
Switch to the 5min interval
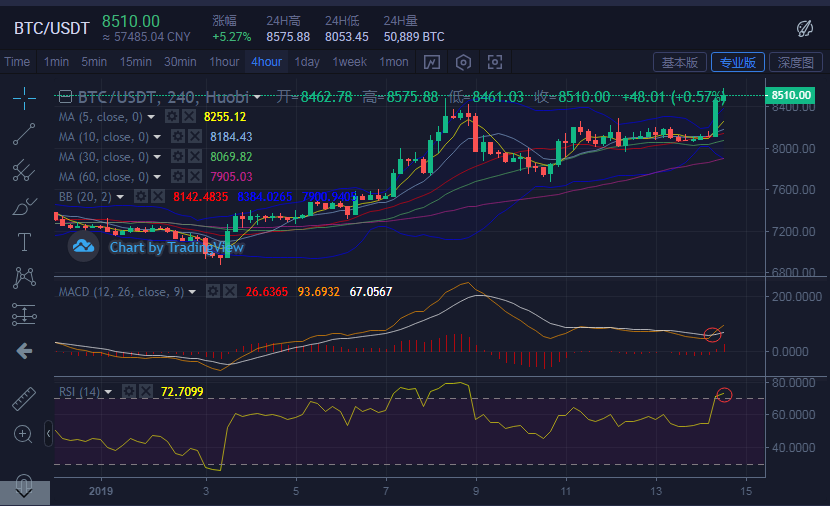(x=94, y=62)
